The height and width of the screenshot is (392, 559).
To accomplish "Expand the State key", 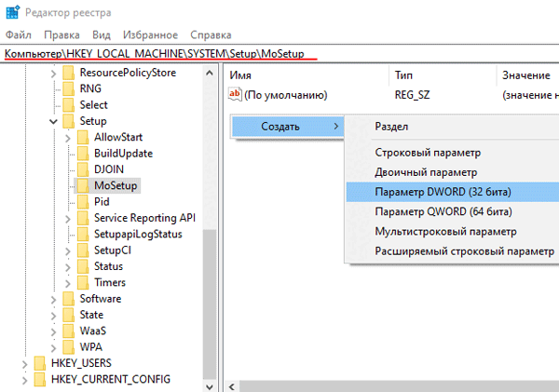I will tap(53, 316).
